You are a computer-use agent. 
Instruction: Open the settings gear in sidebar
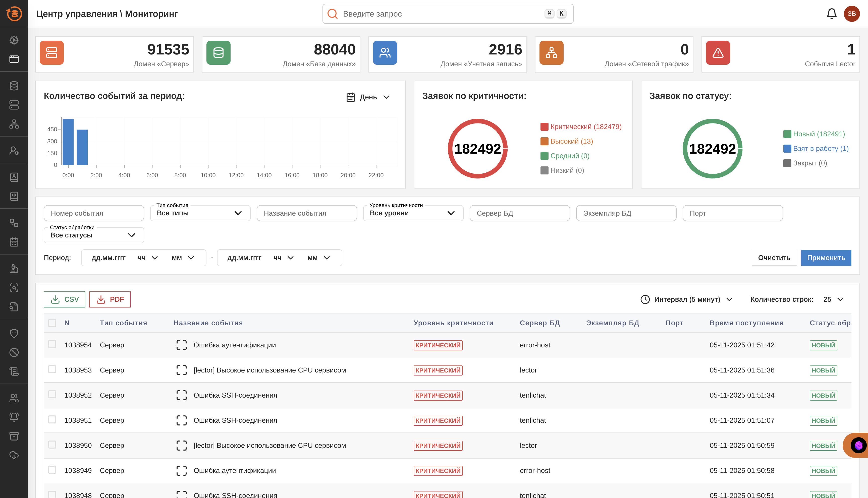pyautogui.click(x=14, y=40)
